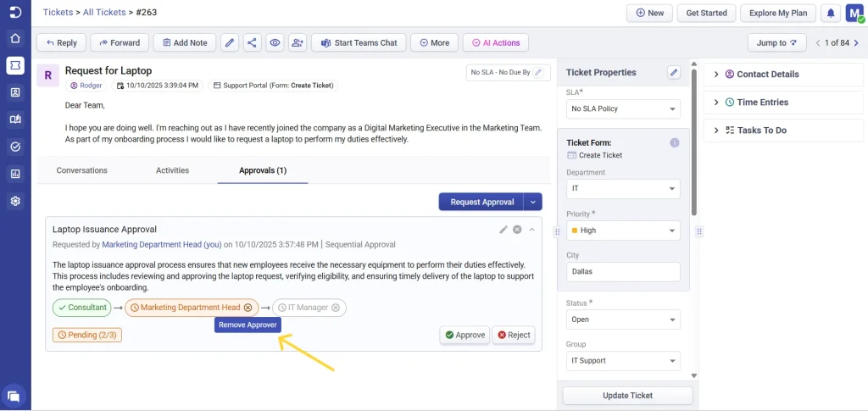Switch to the Conversations tab
The height and width of the screenshot is (411, 868).
tap(82, 170)
